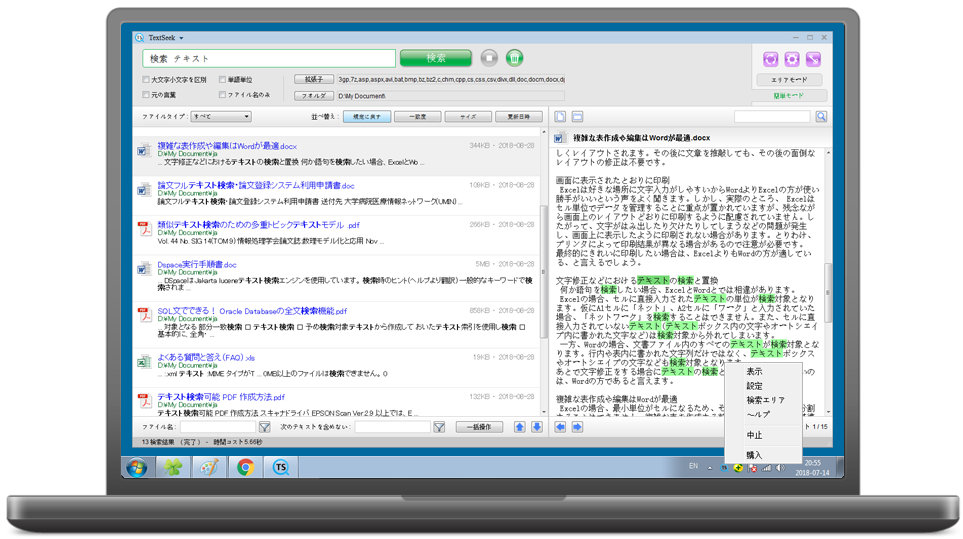This screenshot has height=539, width=963.
Task: Expand the TextSeek title menu arrow
Action: click(x=182, y=38)
